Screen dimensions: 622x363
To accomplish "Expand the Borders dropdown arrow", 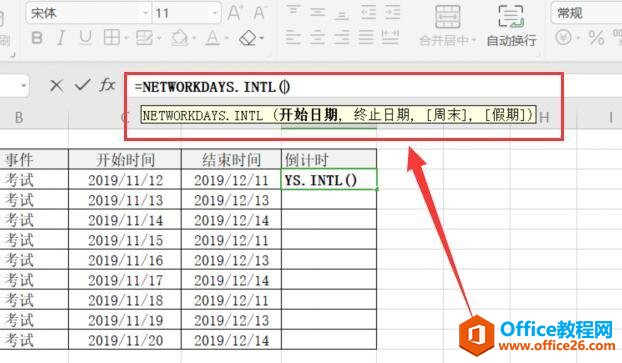I will click(x=126, y=38).
